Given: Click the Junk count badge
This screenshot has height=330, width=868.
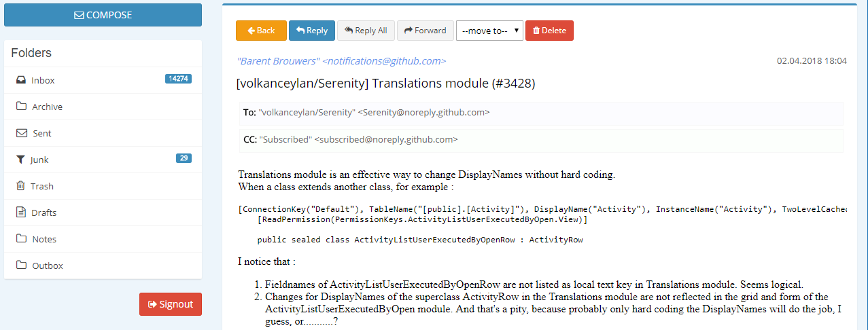Looking at the screenshot, I should [x=184, y=158].
